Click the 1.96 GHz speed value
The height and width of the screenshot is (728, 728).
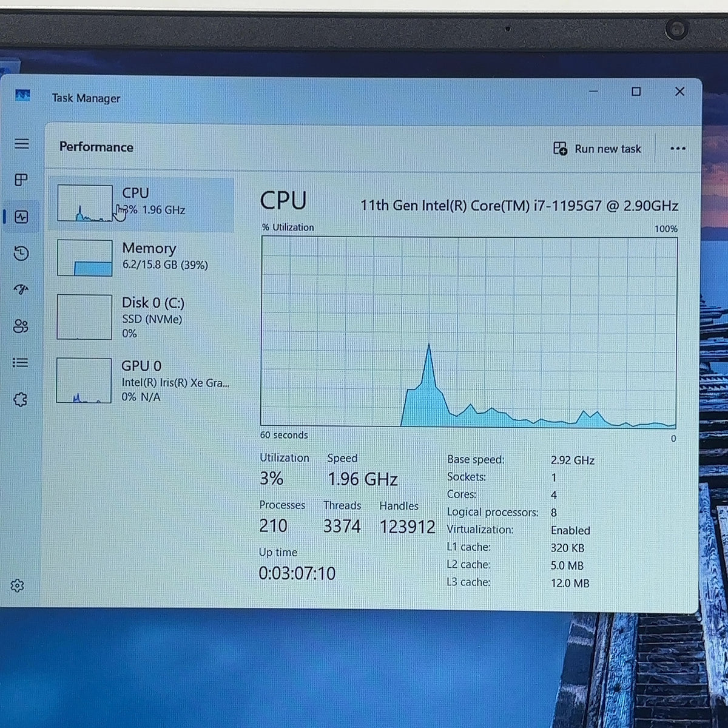click(x=363, y=479)
